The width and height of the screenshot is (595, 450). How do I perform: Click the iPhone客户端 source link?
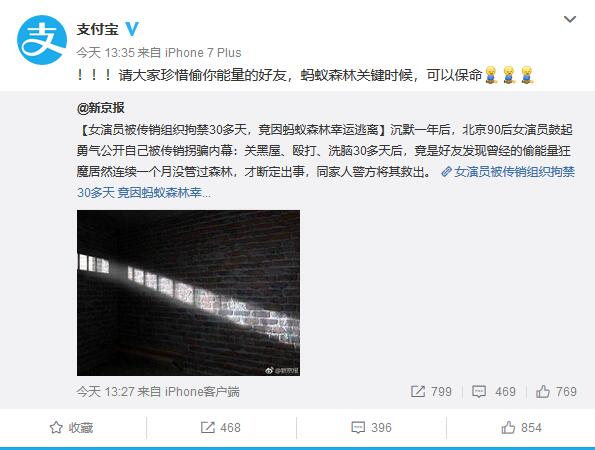[x=202, y=392]
